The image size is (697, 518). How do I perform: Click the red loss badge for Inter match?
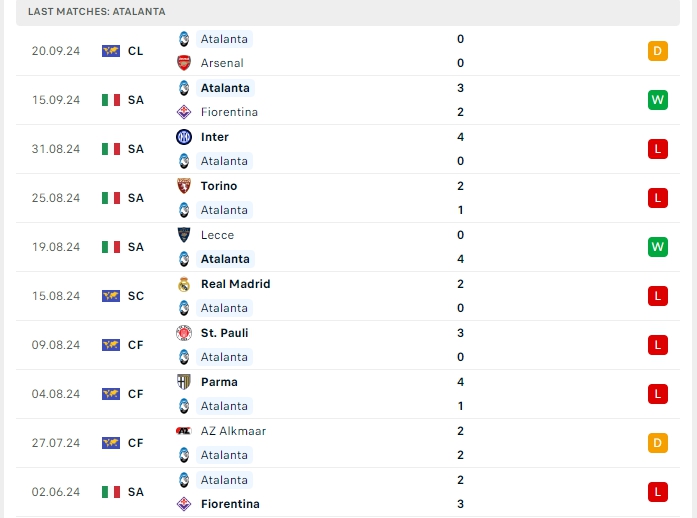pos(657,149)
